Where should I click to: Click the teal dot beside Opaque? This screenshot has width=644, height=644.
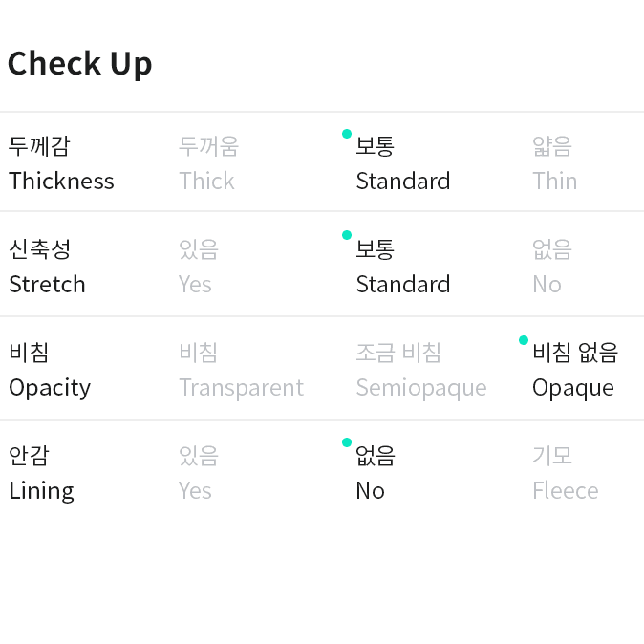coord(524,340)
